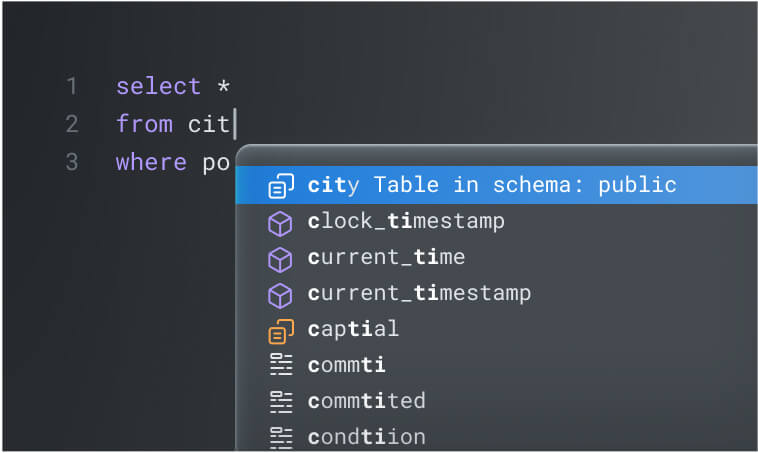The width and height of the screenshot is (758, 453).
Task: Choose the captial suggestion entry
Action: pos(353,329)
